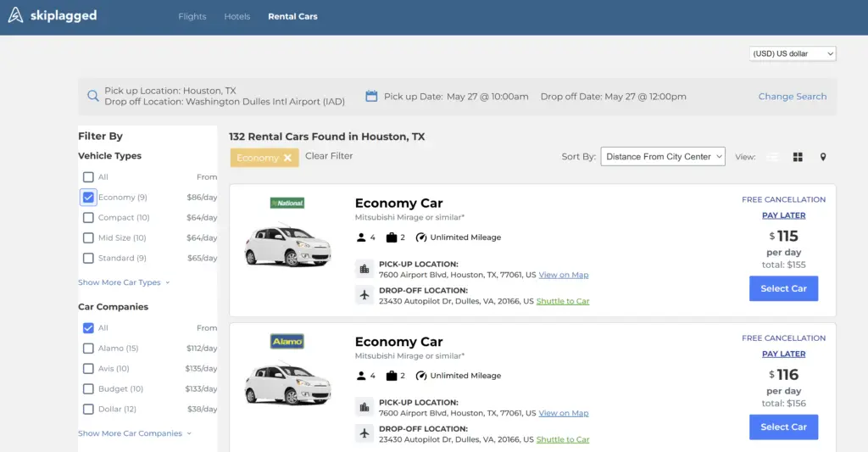The height and width of the screenshot is (452, 868).
Task: Click Economy Car title on Alamo card
Action: coord(398,342)
